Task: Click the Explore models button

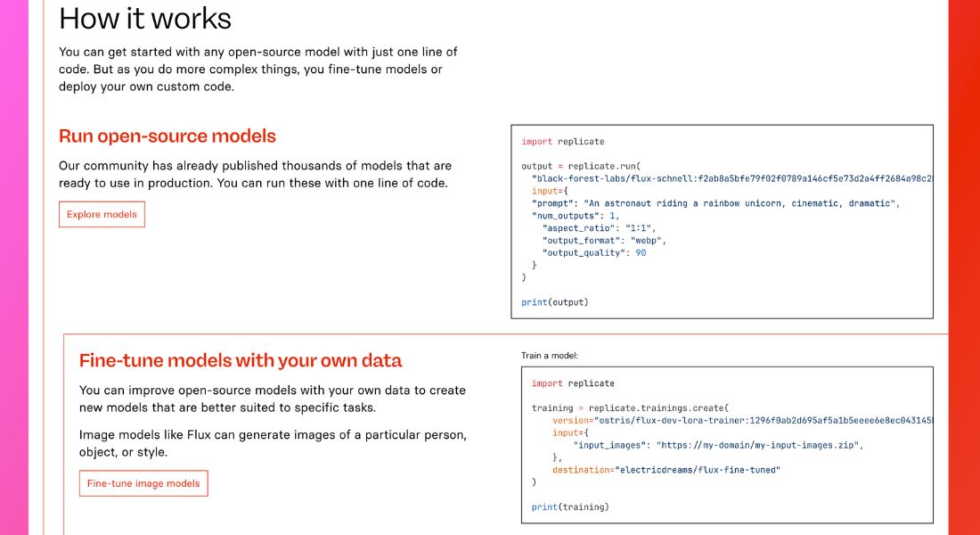Action: pyautogui.click(x=102, y=214)
